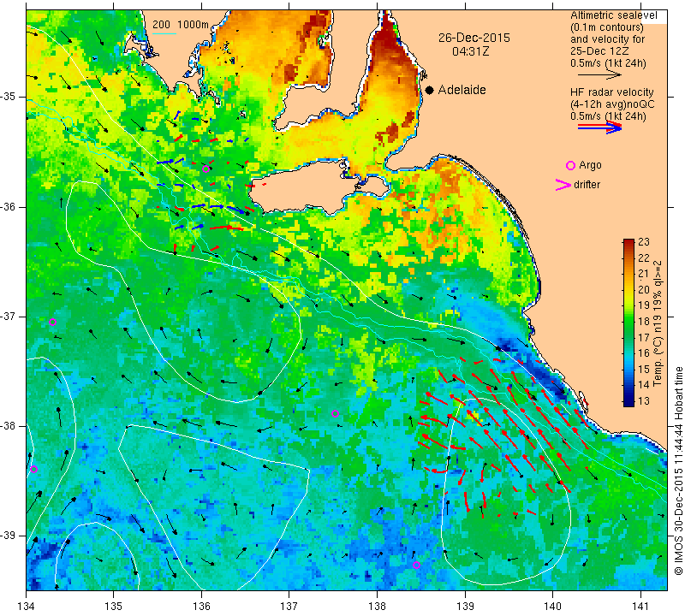Click latitude axis label -39
Image resolution: width=685 pixels, height=616 pixels.
(x=9, y=536)
